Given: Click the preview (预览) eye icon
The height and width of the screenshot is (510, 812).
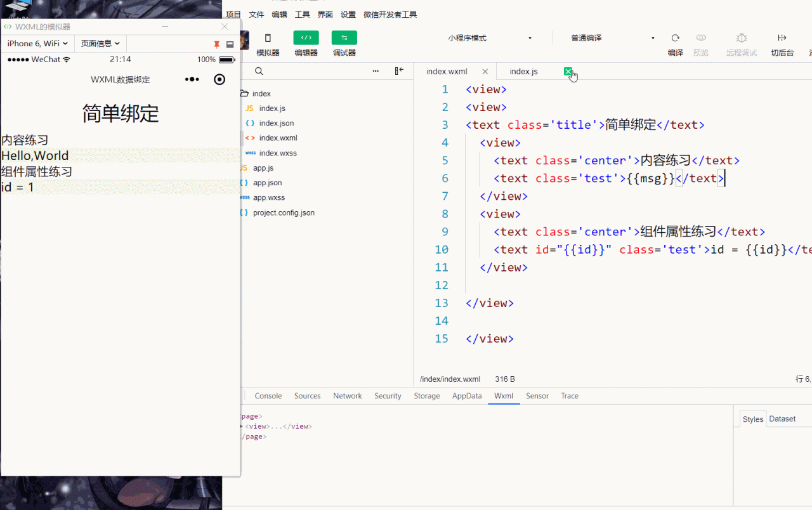Looking at the screenshot, I should point(701,38).
